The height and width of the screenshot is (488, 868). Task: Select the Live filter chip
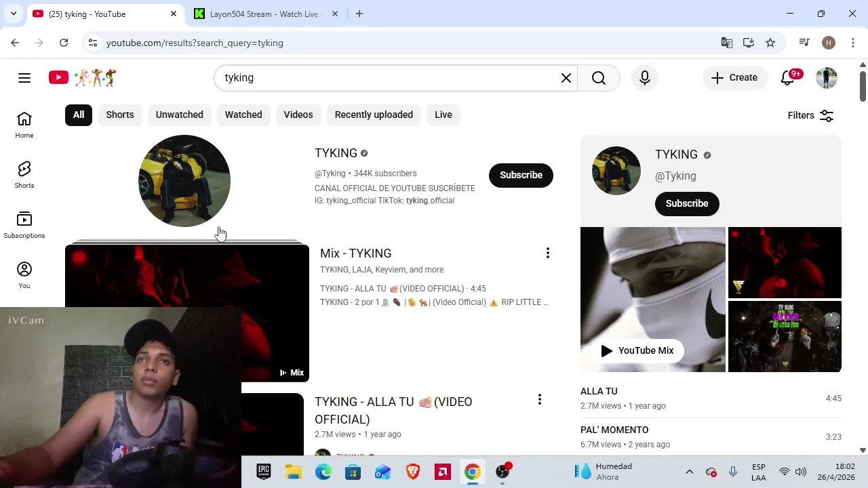click(443, 115)
